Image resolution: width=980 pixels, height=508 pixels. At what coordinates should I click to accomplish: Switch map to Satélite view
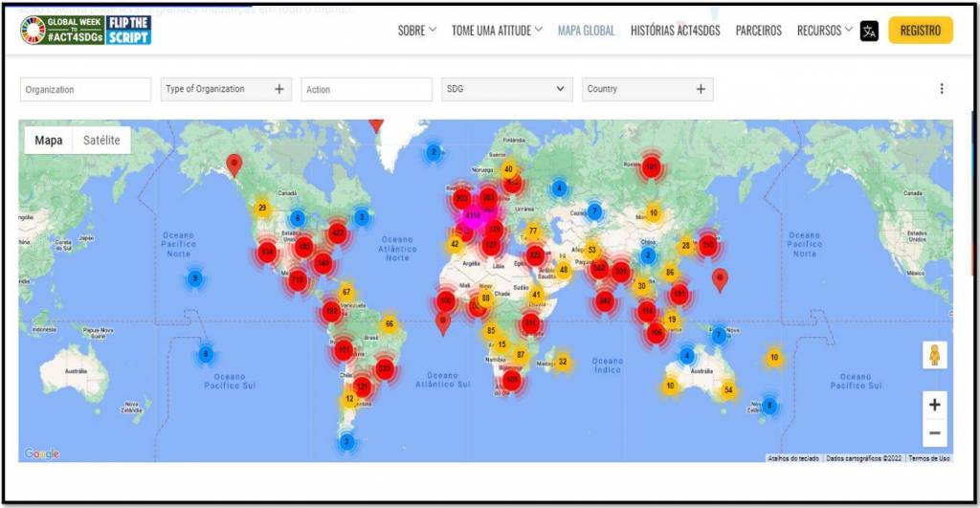[101, 141]
